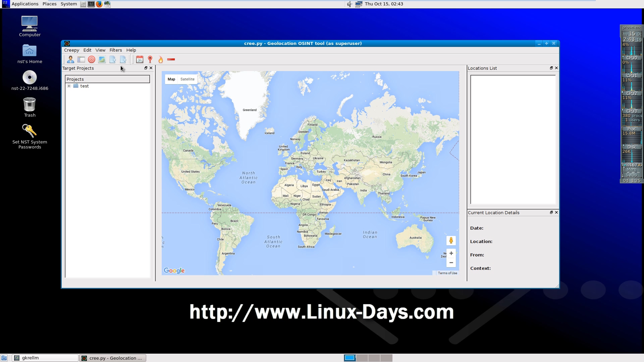The image size is (644, 362).
Task: Open the Creepy menu
Action: pyautogui.click(x=71, y=50)
